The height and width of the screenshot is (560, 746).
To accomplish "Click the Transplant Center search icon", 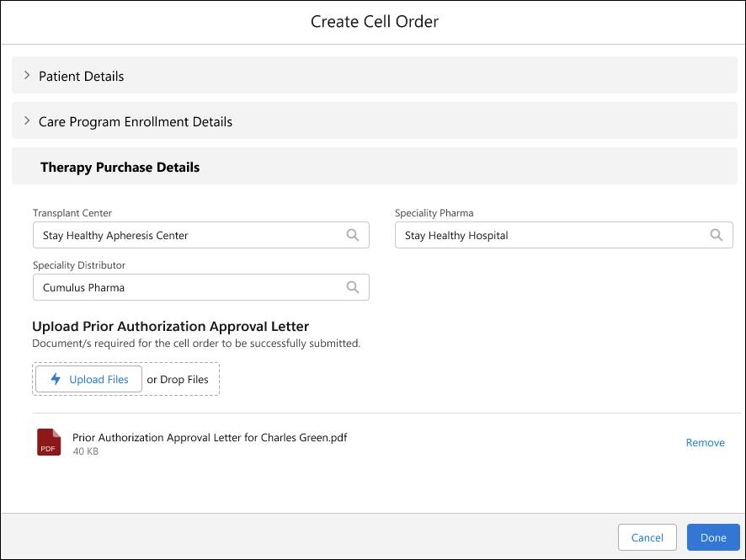I will point(353,235).
